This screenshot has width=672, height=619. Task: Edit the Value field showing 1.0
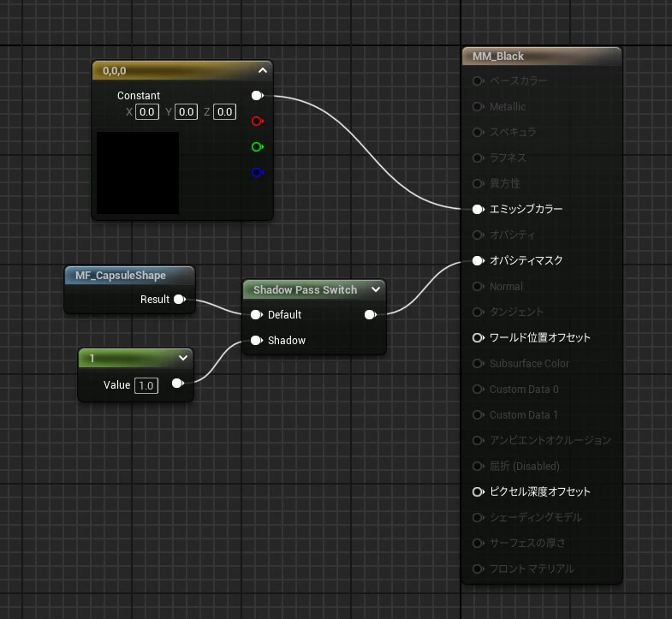[x=146, y=385]
